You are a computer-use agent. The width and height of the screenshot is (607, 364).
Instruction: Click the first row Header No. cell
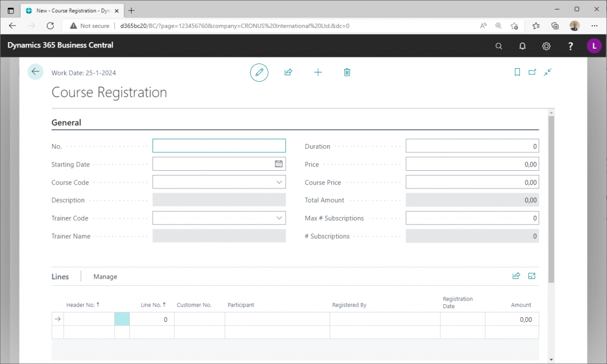pos(89,319)
